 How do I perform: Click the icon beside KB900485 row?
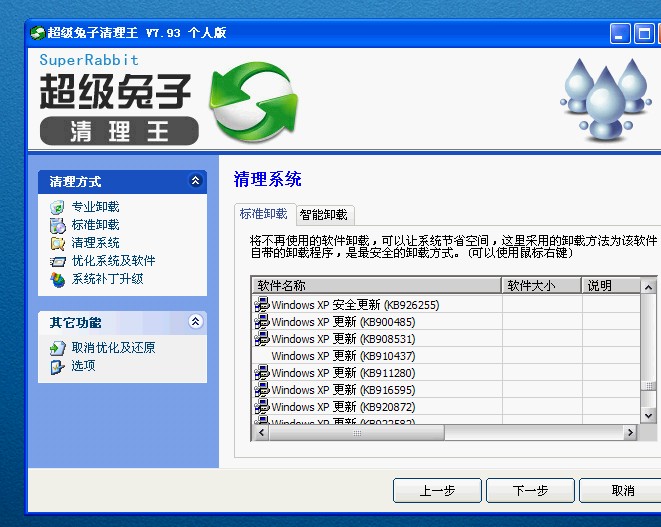point(262,322)
